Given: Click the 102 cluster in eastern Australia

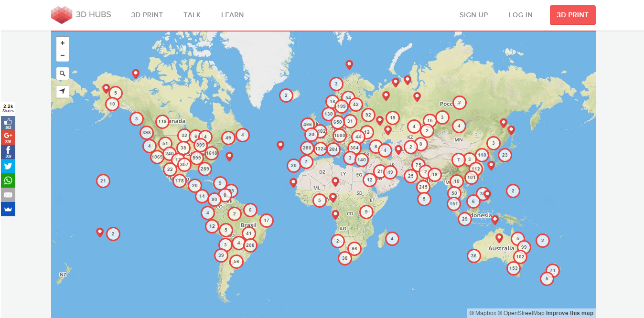Looking at the screenshot, I should pos(520,256).
